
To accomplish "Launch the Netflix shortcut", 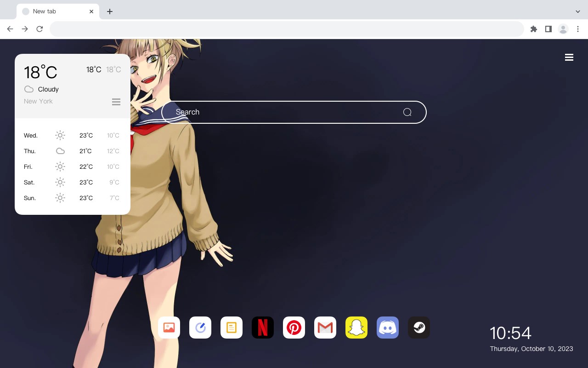I will coord(263,328).
